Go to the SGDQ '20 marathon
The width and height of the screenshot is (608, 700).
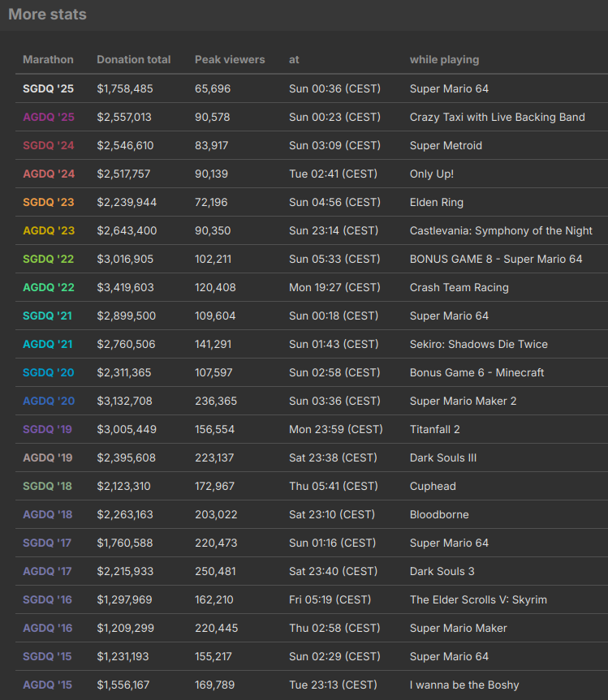click(48, 372)
